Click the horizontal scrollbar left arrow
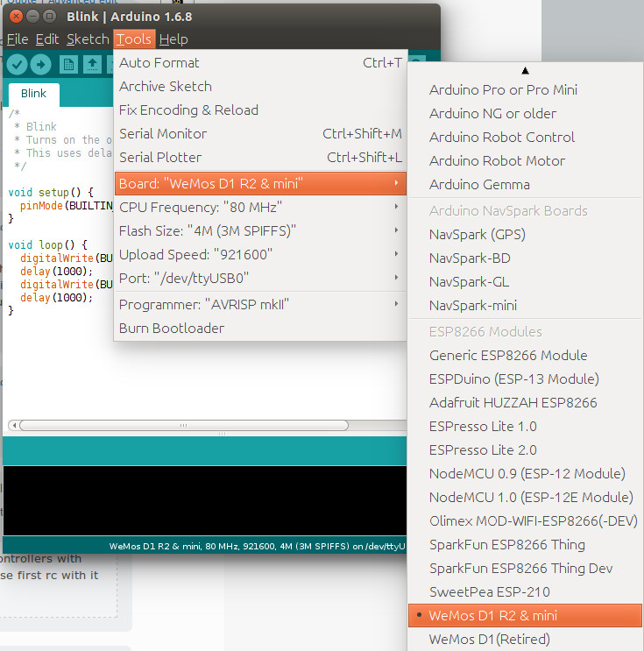Image resolution: width=644 pixels, height=651 pixels. coord(14,425)
